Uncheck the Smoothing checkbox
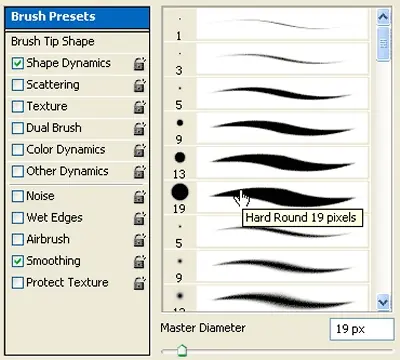Image resolution: width=400 pixels, height=360 pixels. (x=18, y=261)
